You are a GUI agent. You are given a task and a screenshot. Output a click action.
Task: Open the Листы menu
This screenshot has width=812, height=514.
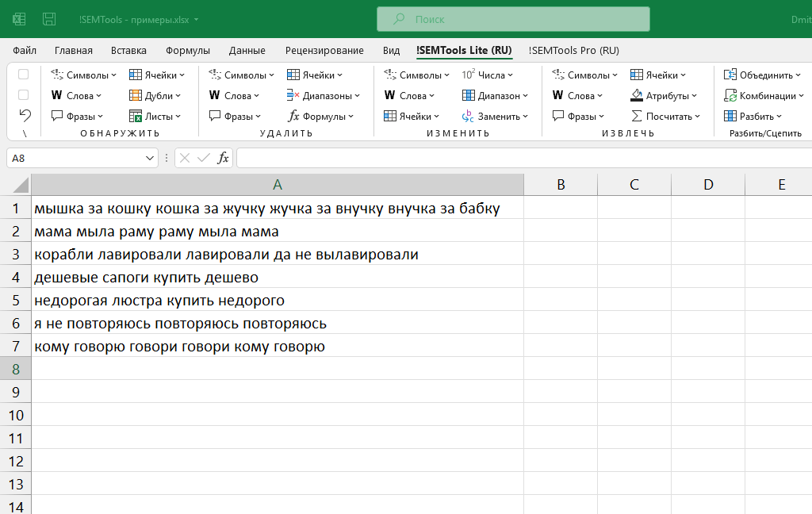[x=155, y=117]
